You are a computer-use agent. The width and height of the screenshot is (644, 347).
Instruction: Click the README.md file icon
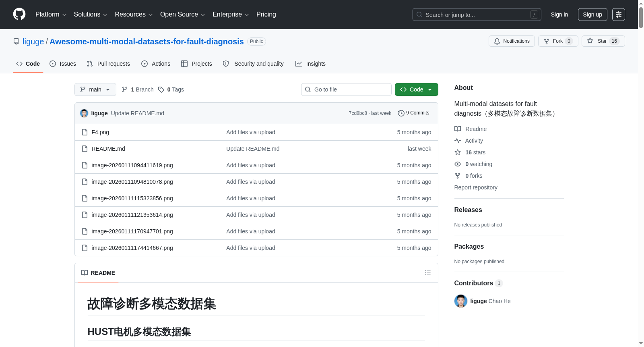[x=85, y=149]
